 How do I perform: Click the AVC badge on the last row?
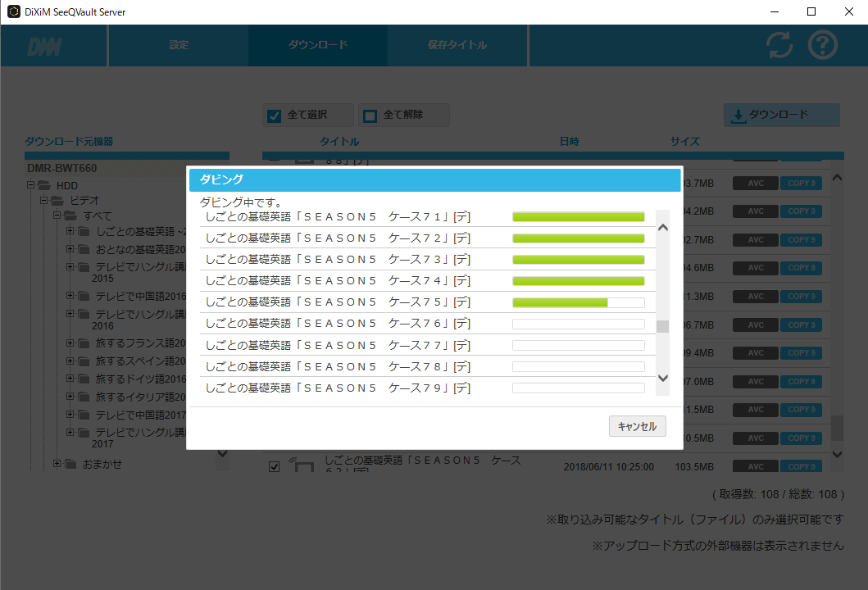(755, 466)
